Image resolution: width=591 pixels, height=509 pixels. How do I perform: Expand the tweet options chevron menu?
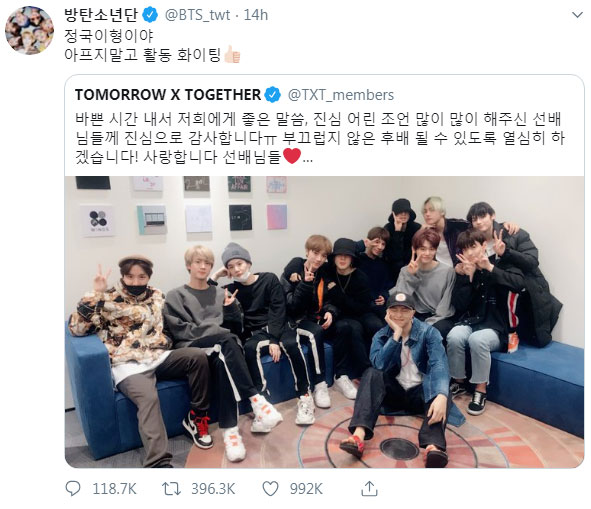click(577, 15)
